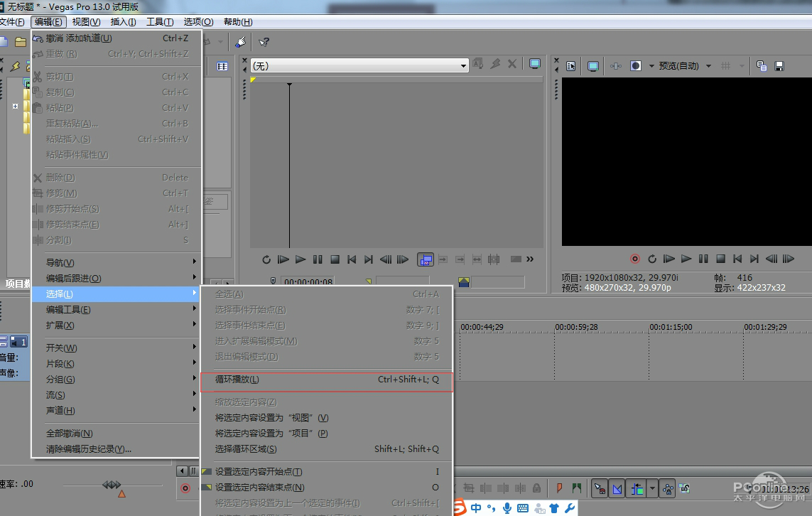The height and width of the screenshot is (516, 812).
Task: Choose 选择循环区域(S) menu item
Action: 327,448
